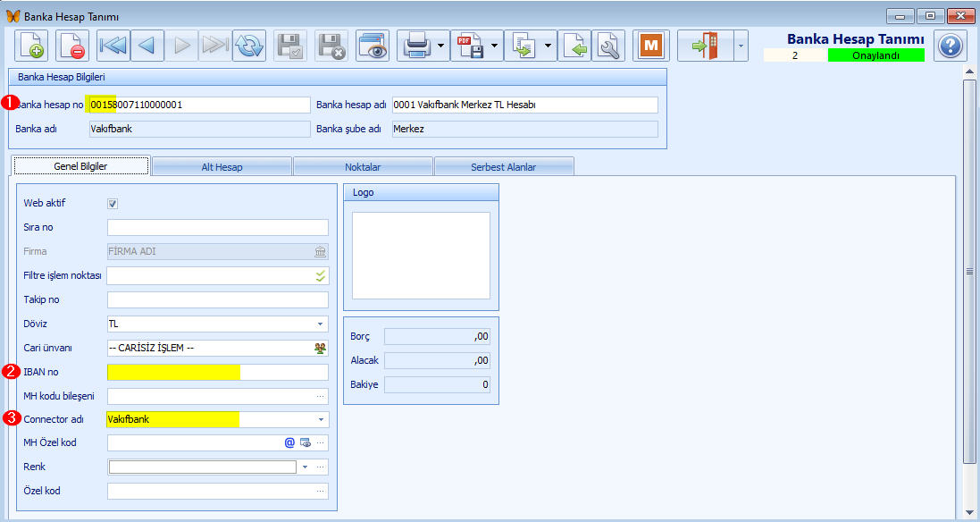
Task: Go to the previous record
Action: (148, 46)
